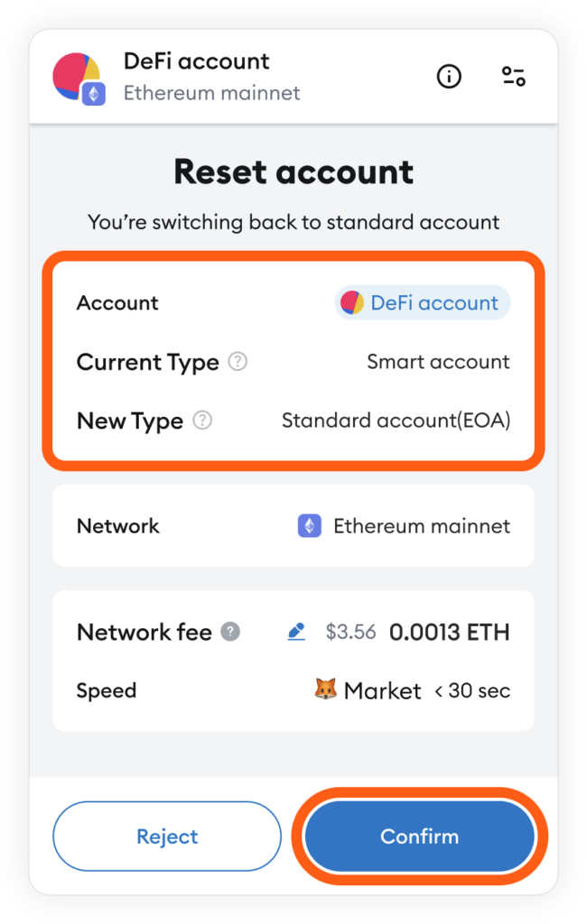
Task: Click the Current Type help question mark
Action: (x=238, y=361)
